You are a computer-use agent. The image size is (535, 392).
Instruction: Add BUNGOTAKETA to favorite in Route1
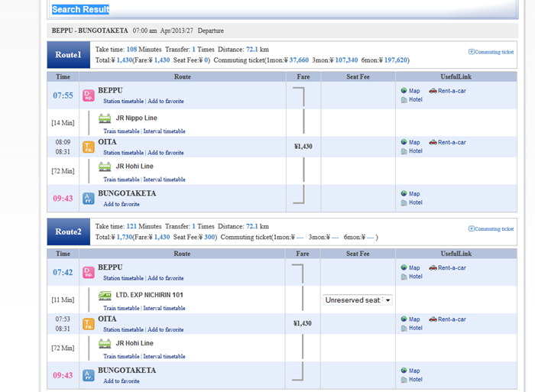[x=122, y=204]
